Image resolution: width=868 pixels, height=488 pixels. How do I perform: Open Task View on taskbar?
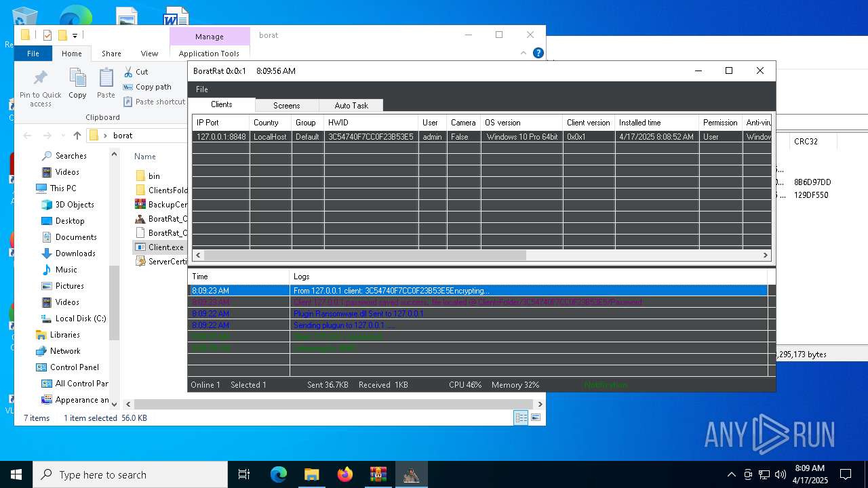tap(244, 474)
